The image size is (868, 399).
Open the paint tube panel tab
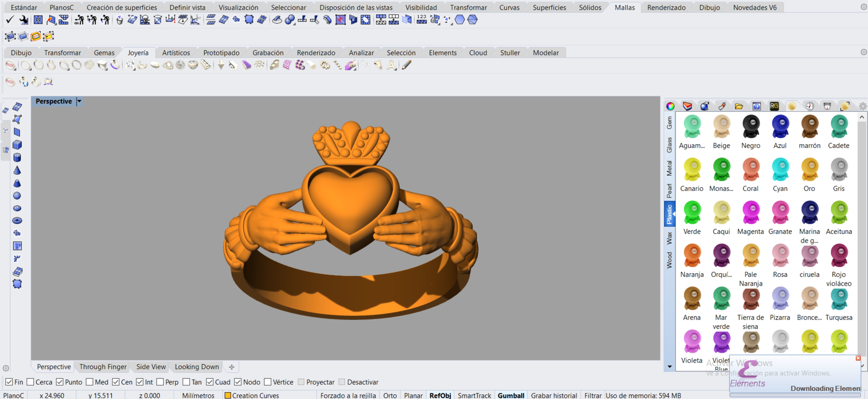[x=722, y=106]
